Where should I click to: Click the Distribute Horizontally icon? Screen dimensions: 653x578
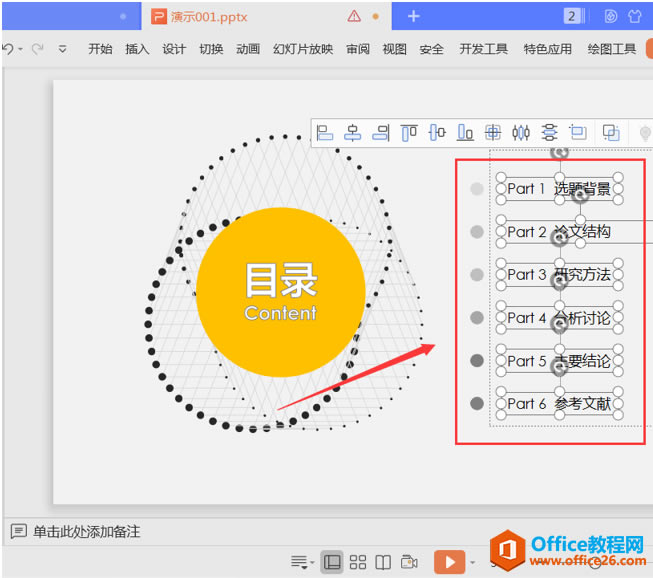tap(521, 133)
